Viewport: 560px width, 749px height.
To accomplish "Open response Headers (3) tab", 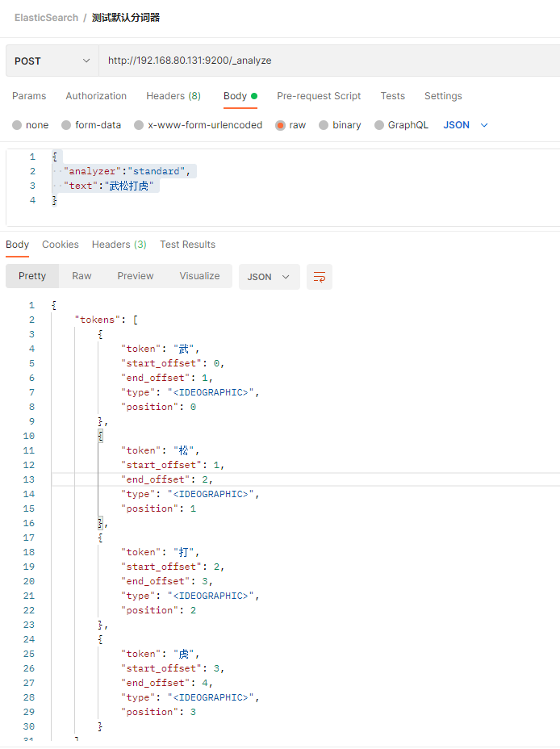I will tap(119, 245).
